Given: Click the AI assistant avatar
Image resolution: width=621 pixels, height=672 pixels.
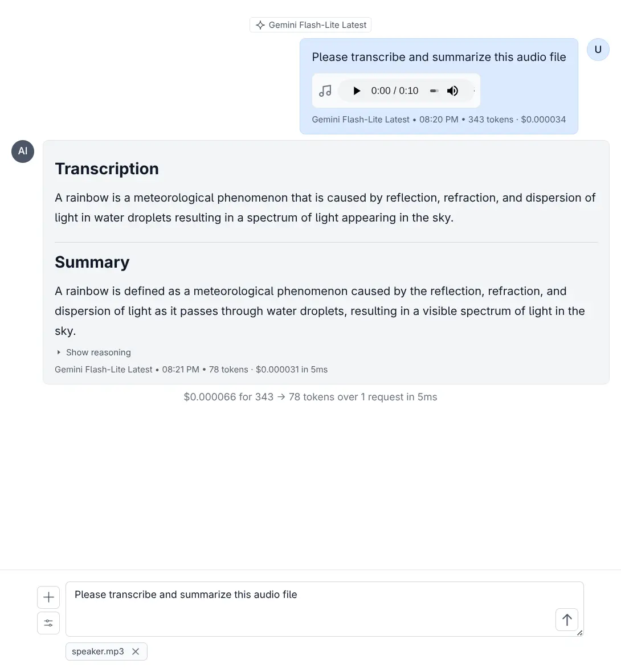Looking at the screenshot, I should point(23,151).
